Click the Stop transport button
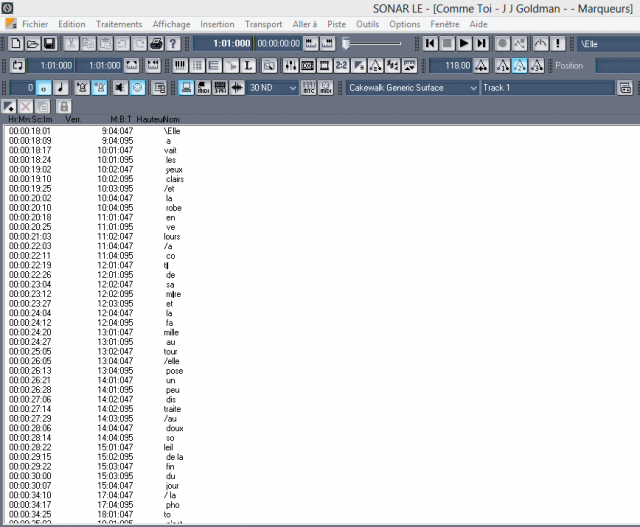Screen dimensions: 640x527 point(447,43)
